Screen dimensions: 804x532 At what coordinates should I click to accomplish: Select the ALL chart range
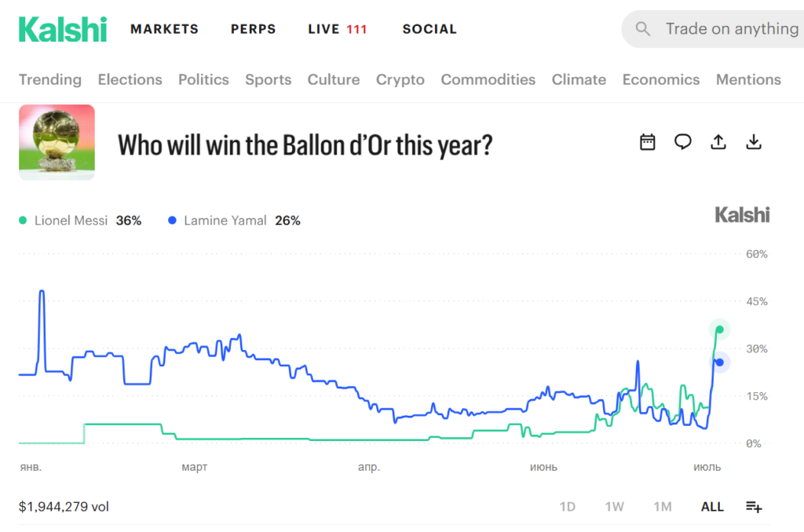point(712,507)
